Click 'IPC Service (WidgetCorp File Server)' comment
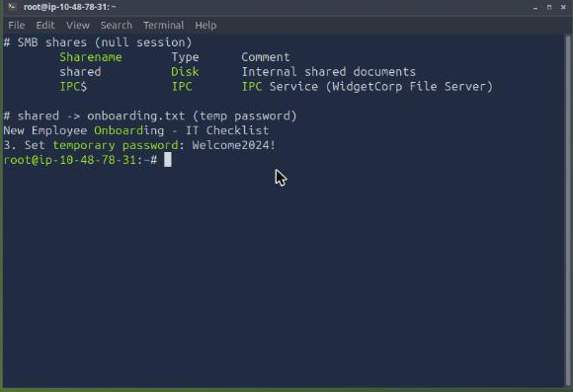The image size is (573, 392). click(x=367, y=87)
